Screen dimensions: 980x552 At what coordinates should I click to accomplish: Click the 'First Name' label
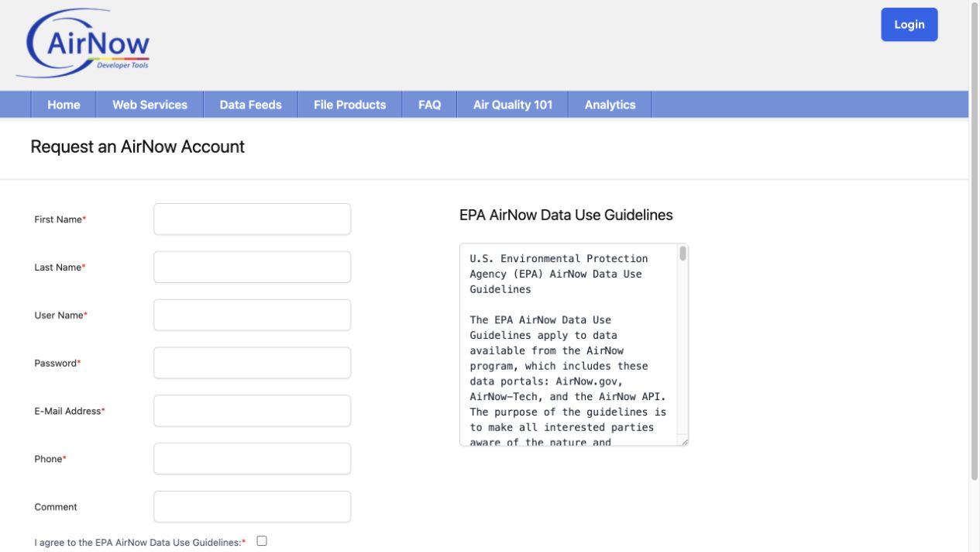pos(60,219)
